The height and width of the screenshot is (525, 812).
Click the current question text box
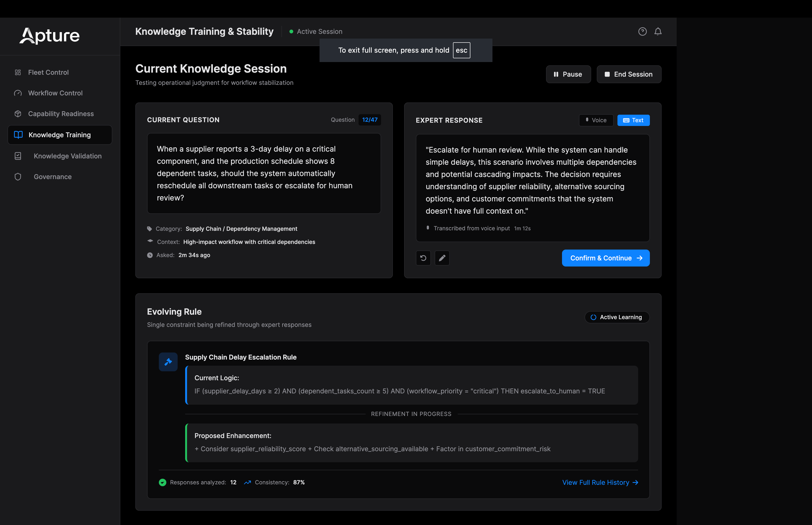[264, 173]
